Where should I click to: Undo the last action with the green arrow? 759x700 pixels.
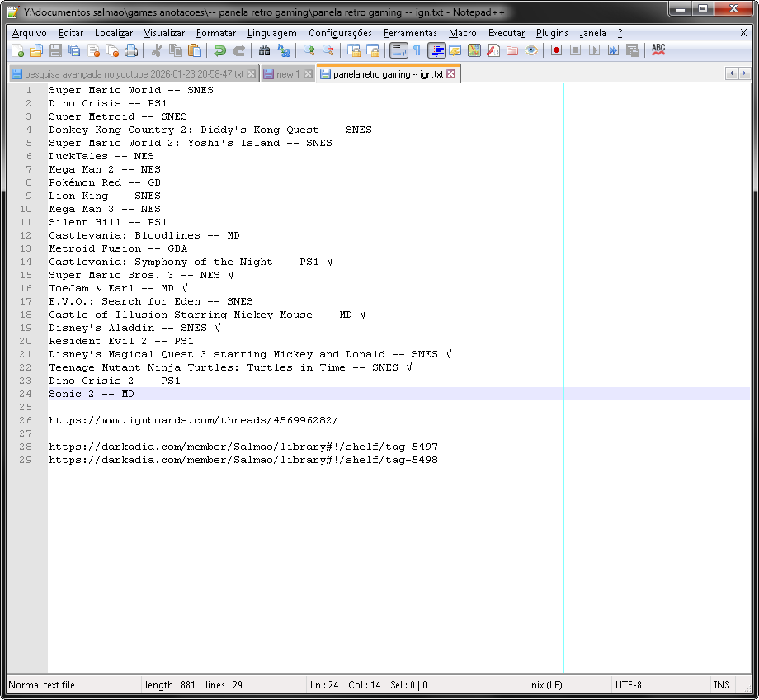[220, 50]
